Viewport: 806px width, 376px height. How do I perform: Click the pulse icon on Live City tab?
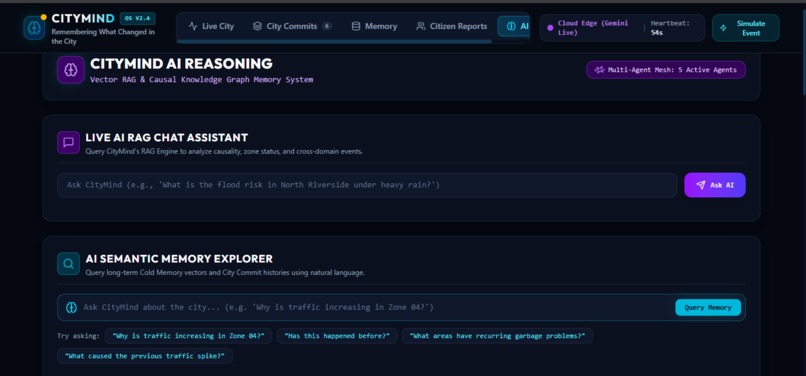[193, 26]
